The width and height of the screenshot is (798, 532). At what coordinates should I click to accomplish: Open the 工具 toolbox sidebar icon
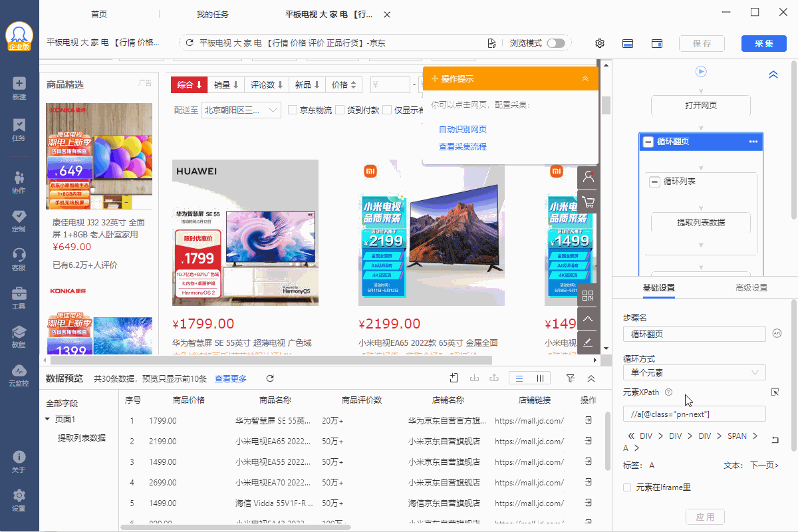point(19,297)
